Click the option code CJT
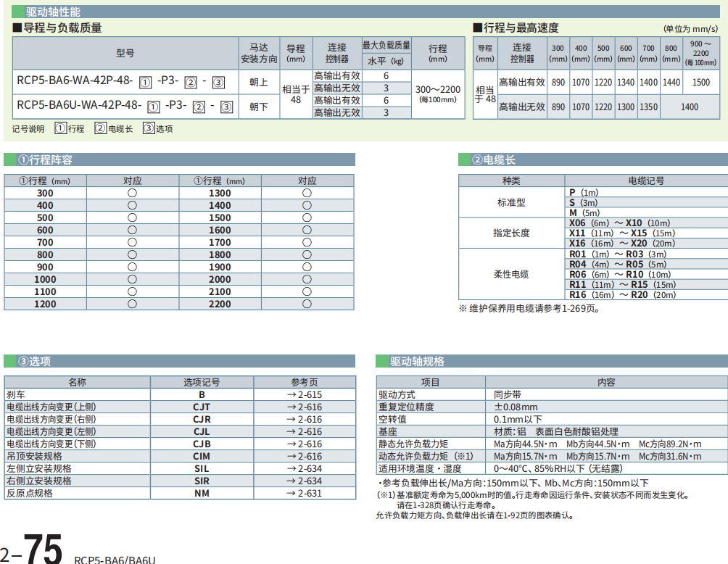728x564 pixels. point(202,407)
